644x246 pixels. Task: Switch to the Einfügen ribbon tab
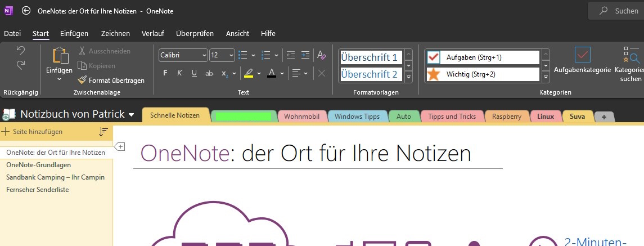74,34
